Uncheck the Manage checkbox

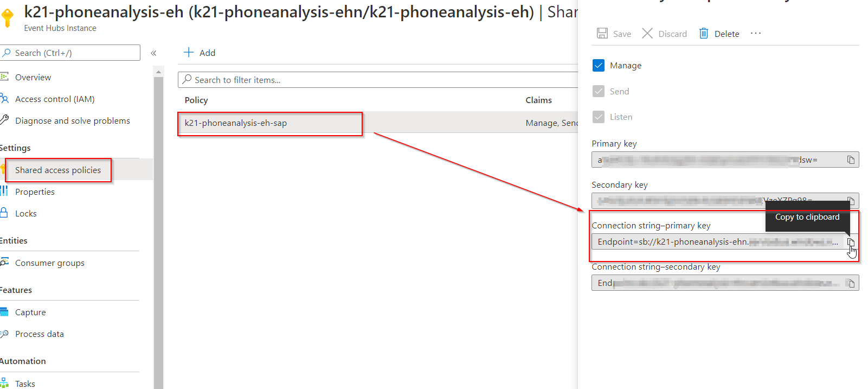599,66
